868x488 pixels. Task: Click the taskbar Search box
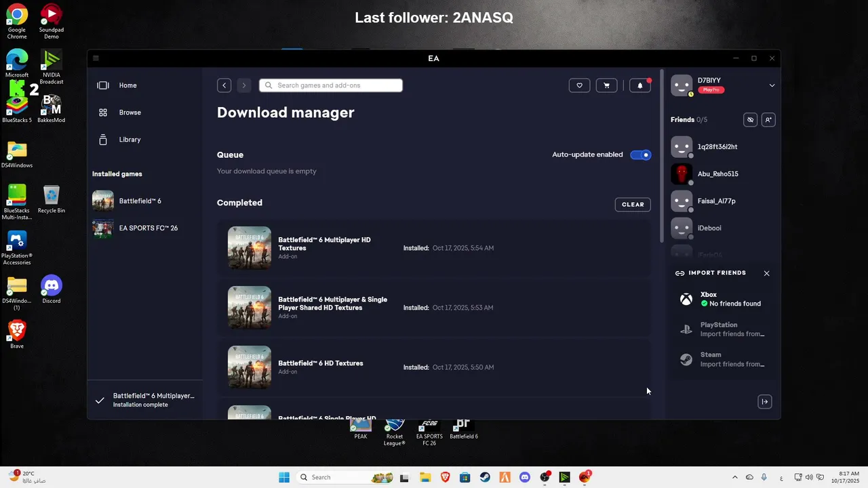click(346, 477)
